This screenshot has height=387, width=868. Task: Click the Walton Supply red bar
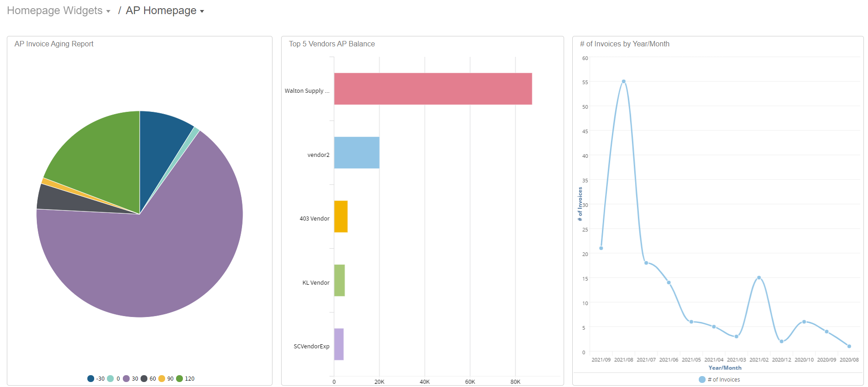tap(433, 89)
